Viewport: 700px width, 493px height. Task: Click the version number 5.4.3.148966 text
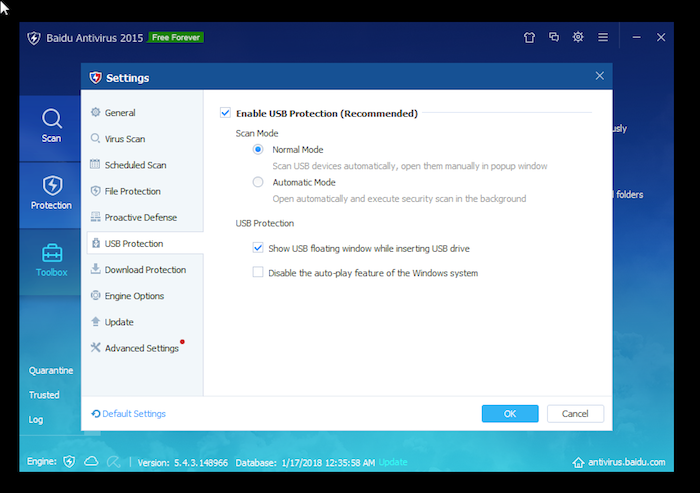200,463
